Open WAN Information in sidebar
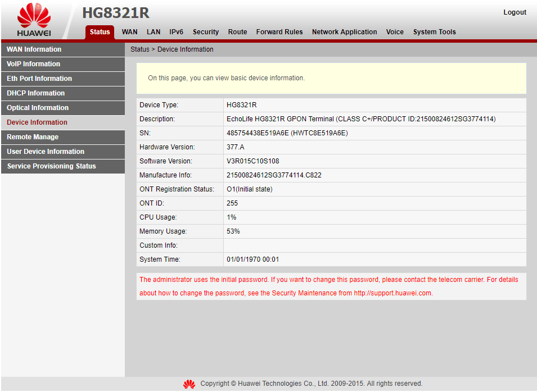The image size is (537, 392). 63,49
